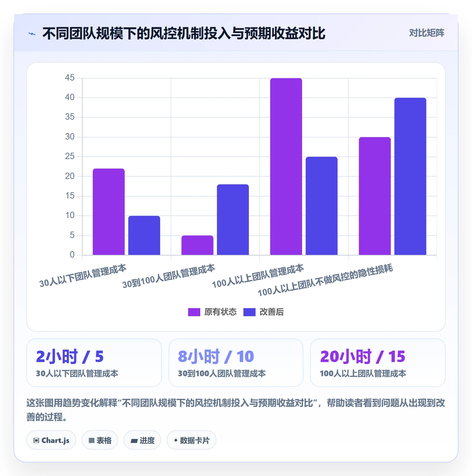Click the 原有状态 legend text
Screen dimensions: 472x476
(220, 312)
